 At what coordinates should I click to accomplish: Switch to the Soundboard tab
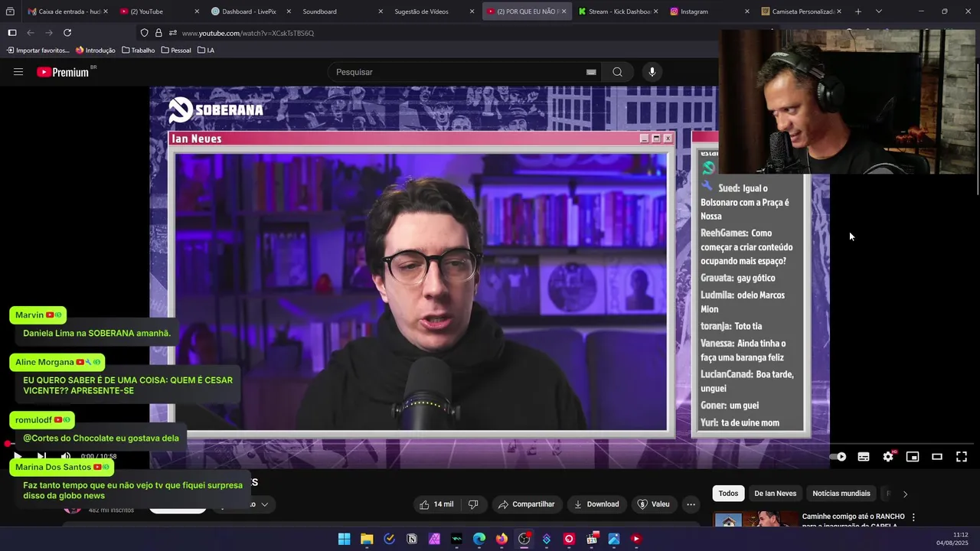pyautogui.click(x=341, y=11)
